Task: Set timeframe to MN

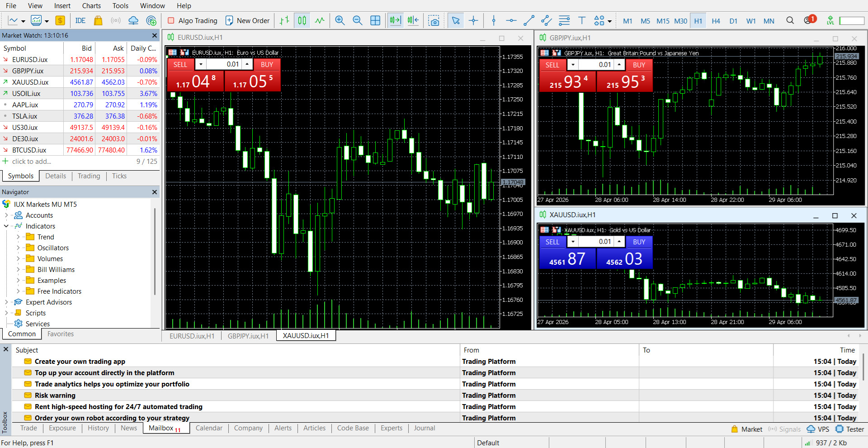Action: point(769,21)
